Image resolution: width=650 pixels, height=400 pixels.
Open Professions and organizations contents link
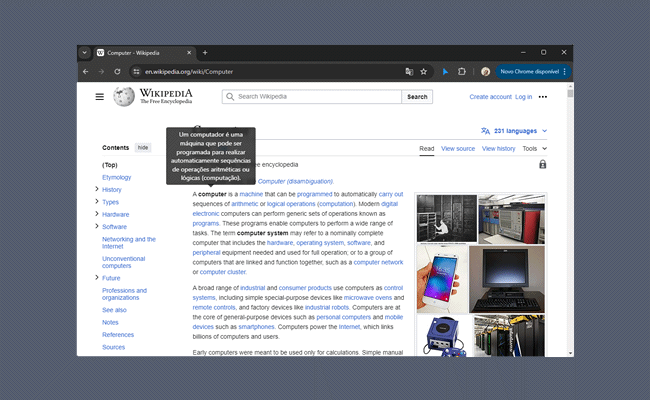(124, 294)
